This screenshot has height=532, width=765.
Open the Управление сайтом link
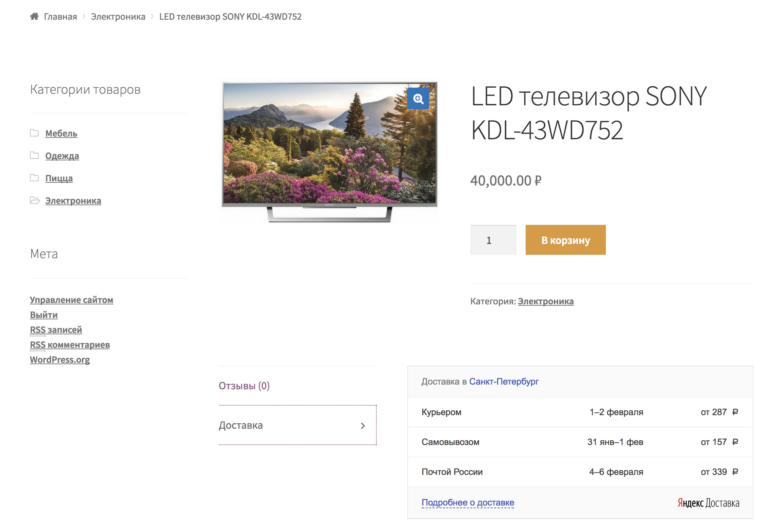coord(71,300)
